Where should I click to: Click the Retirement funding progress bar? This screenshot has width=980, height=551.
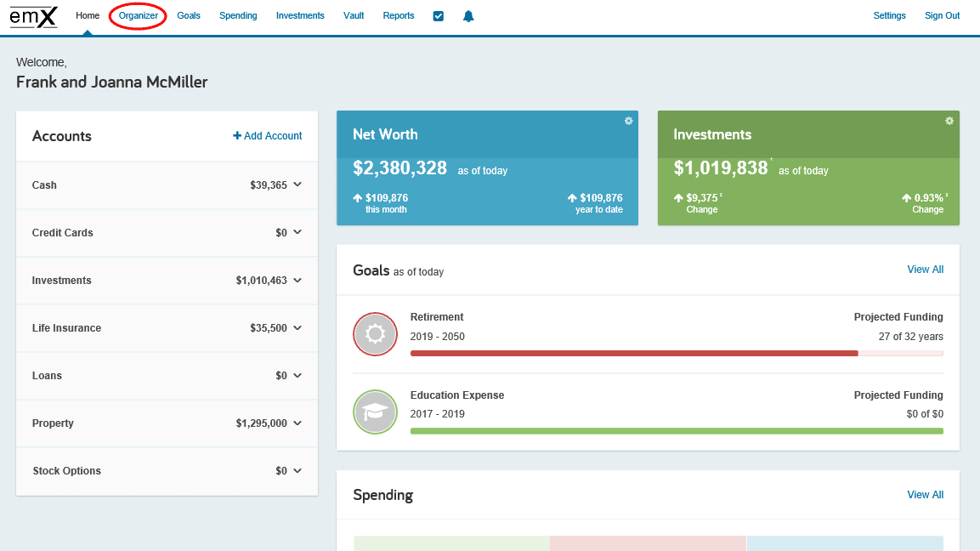(x=677, y=353)
